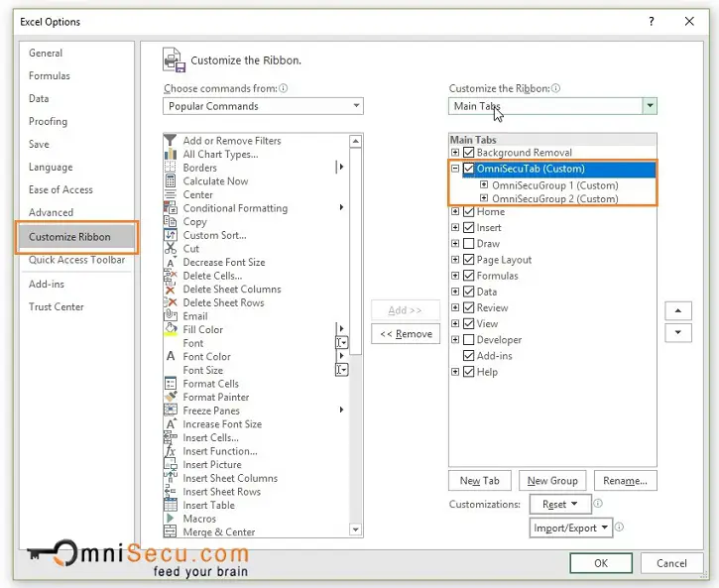Collapse the OmniSecuTab (Custom) node

click(455, 169)
